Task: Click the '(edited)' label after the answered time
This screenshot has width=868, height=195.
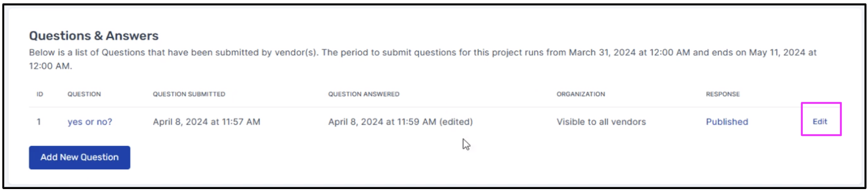Action: pos(456,122)
